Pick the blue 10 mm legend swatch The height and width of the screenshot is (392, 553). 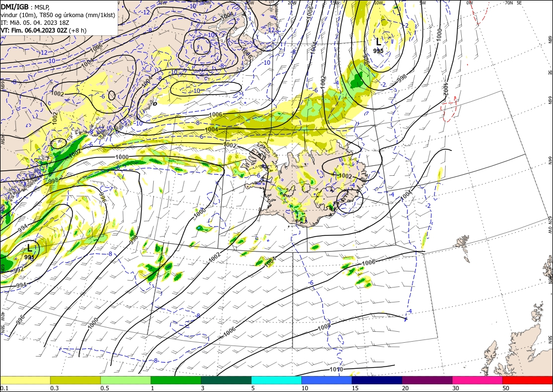[327, 380]
